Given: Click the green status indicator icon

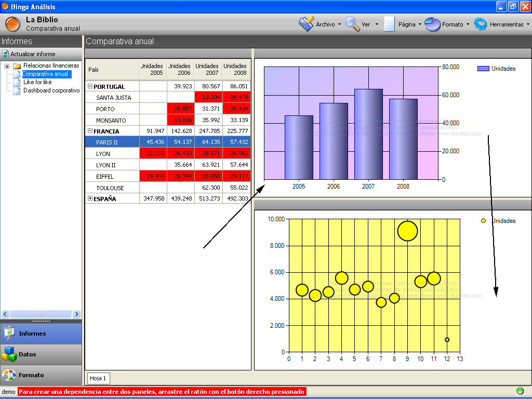Looking at the screenshot, I should click(x=520, y=391).
